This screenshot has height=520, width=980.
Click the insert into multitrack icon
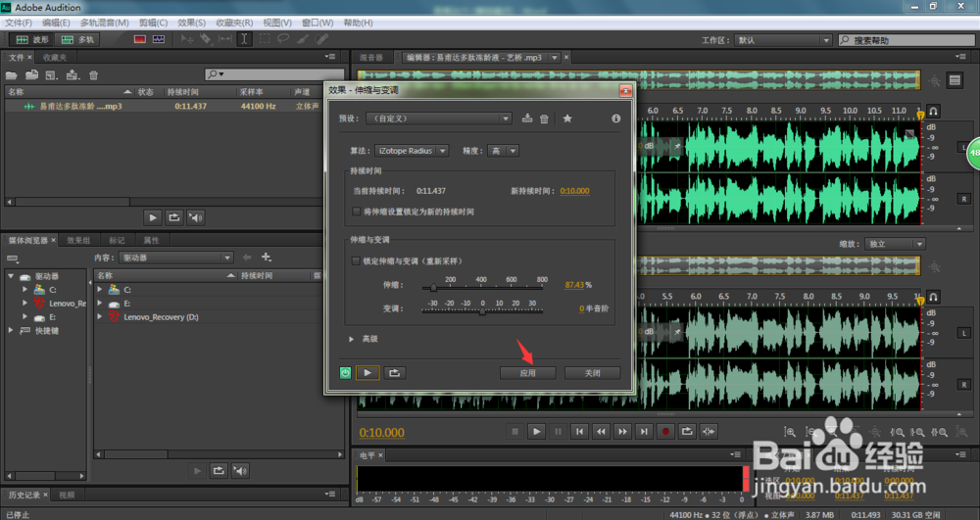pos(73,74)
